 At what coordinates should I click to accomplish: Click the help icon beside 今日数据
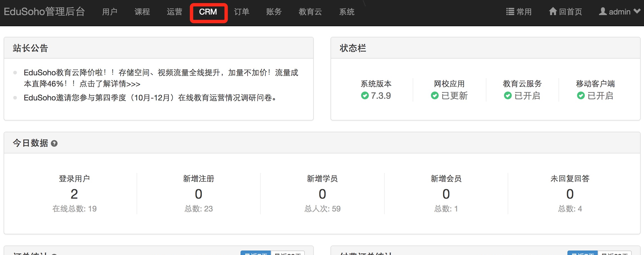[54, 143]
